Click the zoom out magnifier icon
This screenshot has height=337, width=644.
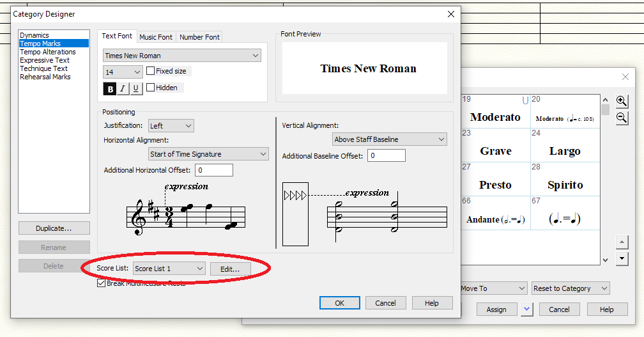622,118
